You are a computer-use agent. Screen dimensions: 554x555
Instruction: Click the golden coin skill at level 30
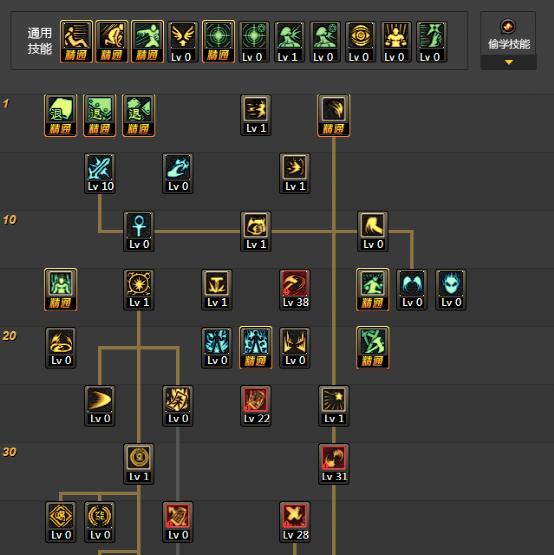coord(139,464)
